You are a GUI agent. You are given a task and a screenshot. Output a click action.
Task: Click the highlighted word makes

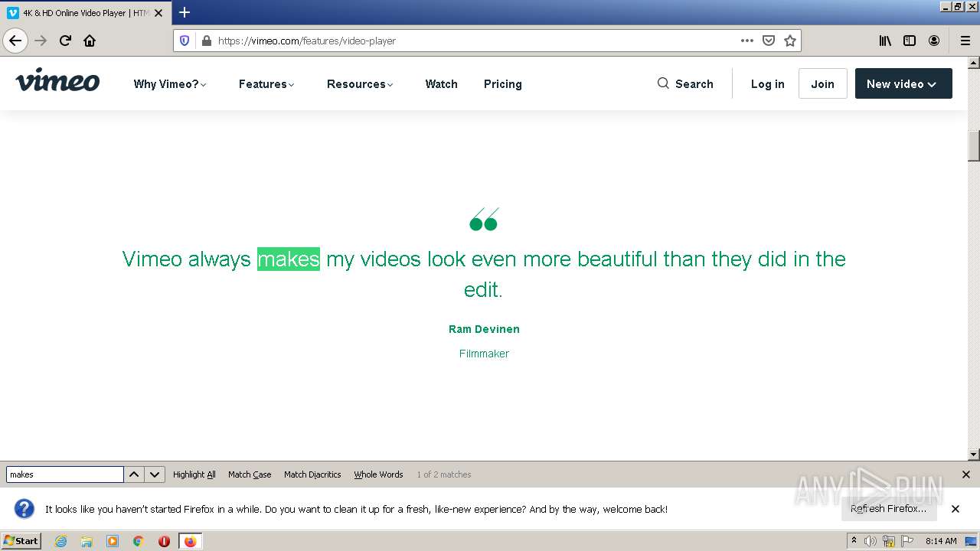289,259
